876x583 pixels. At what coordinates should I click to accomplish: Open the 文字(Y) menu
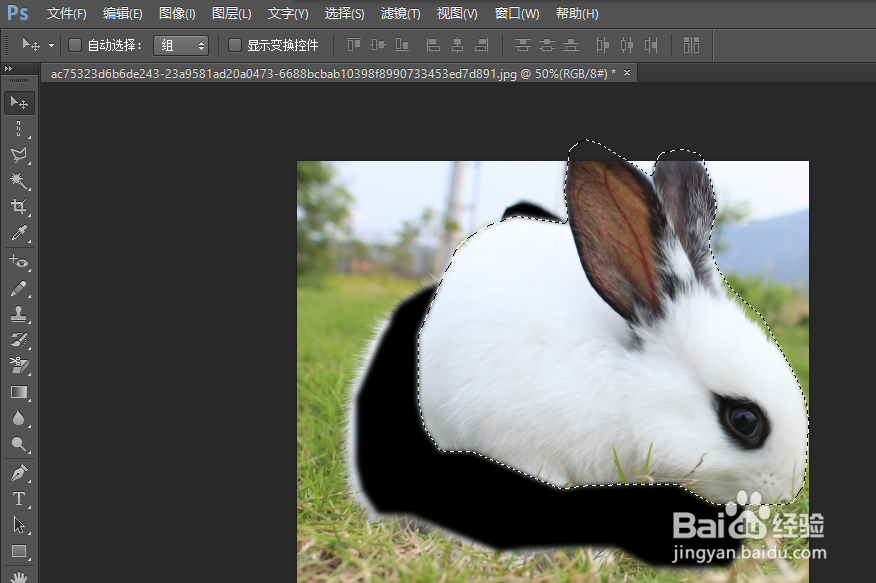coord(288,13)
